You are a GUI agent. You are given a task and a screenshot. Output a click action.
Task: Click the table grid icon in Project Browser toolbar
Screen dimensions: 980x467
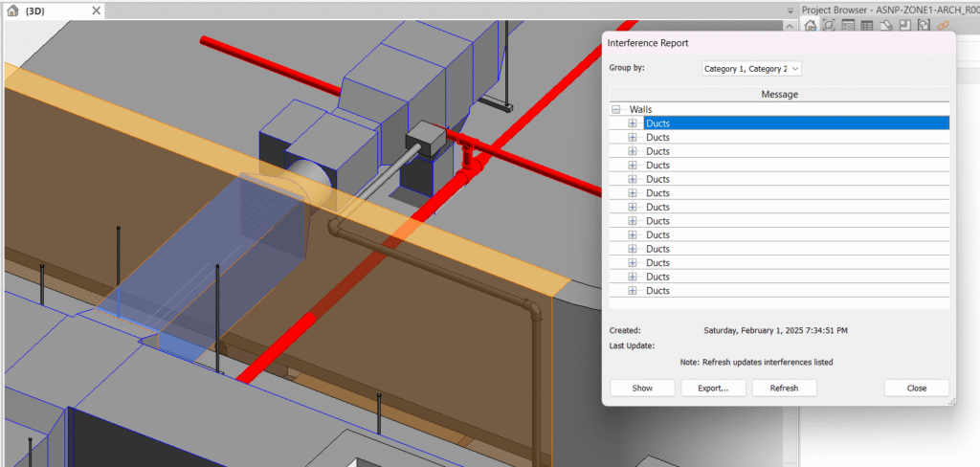tap(865, 26)
